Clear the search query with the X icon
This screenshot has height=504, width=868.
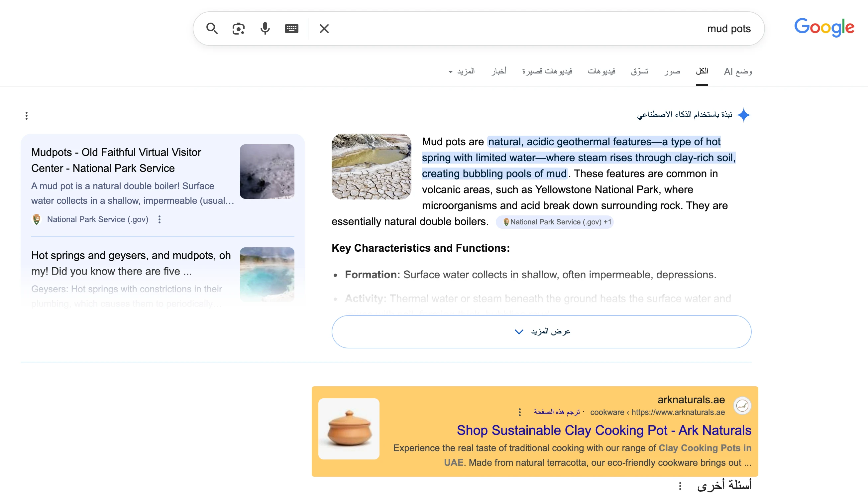(x=324, y=28)
